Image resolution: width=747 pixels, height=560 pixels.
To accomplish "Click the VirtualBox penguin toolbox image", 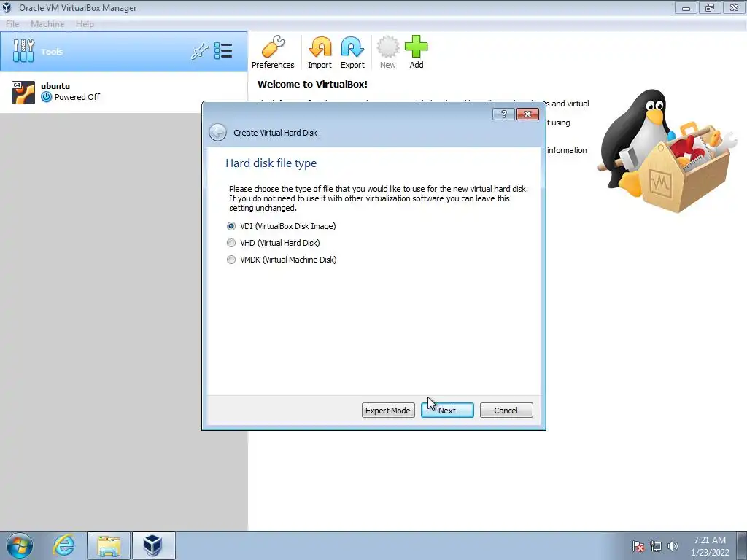I will tap(667, 151).
